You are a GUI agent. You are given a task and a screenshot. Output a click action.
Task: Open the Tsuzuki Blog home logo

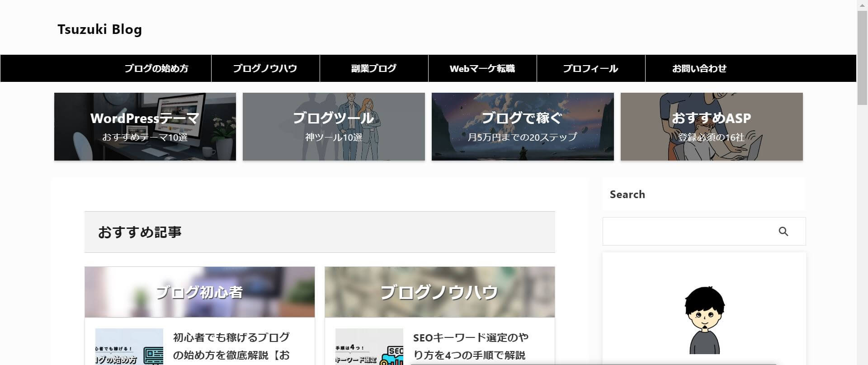coord(99,29)
